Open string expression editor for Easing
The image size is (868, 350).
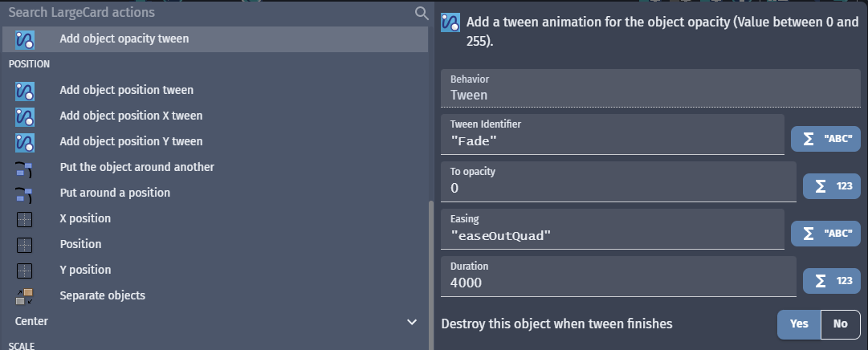coord(825,234)
